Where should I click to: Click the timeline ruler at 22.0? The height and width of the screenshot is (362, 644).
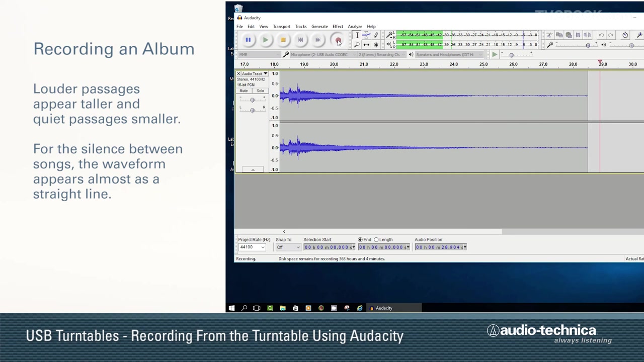pos(394,64)
